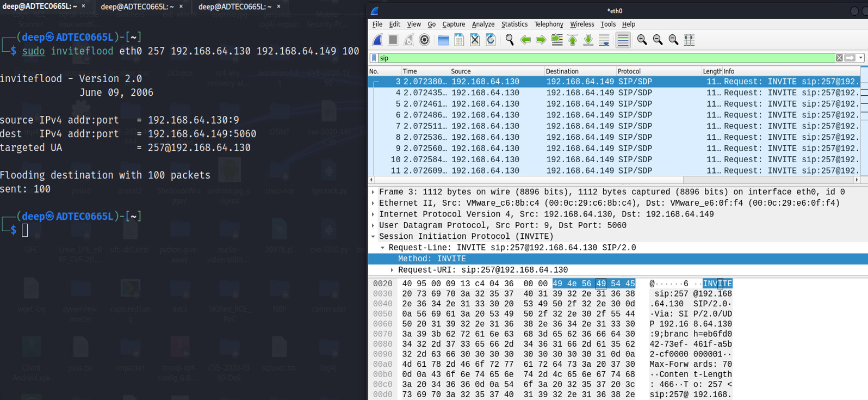
Task: Close the third terminal tab
Action: click(278, 7)
